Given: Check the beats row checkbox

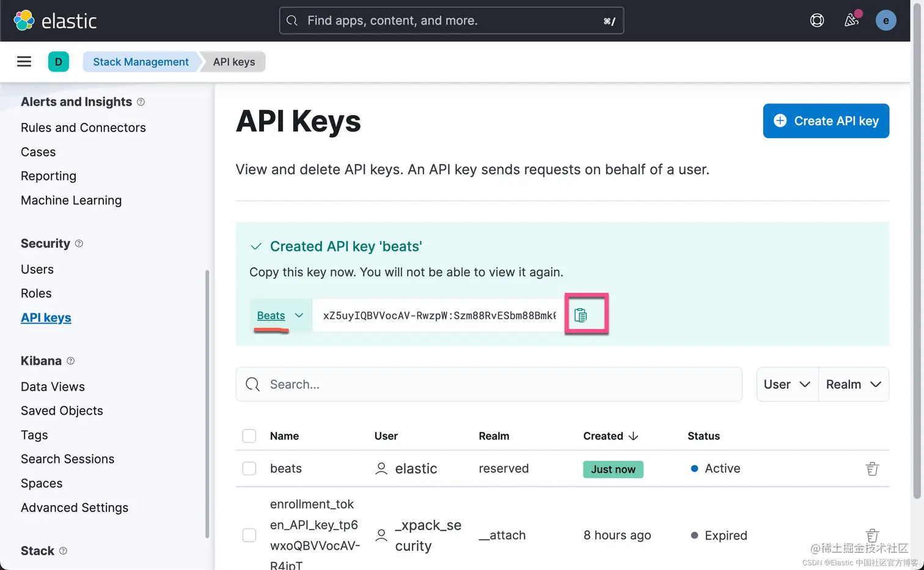Looking at the screenshot, I should 249,468.
